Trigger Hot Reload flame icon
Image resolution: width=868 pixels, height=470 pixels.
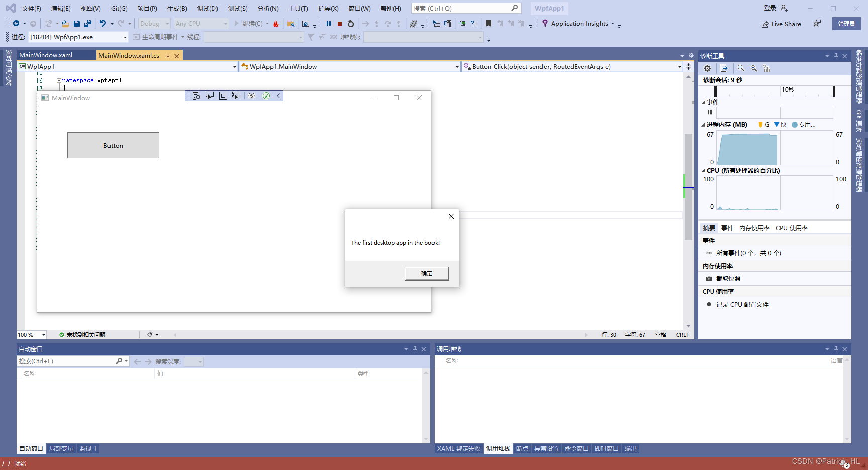point(276,24)
